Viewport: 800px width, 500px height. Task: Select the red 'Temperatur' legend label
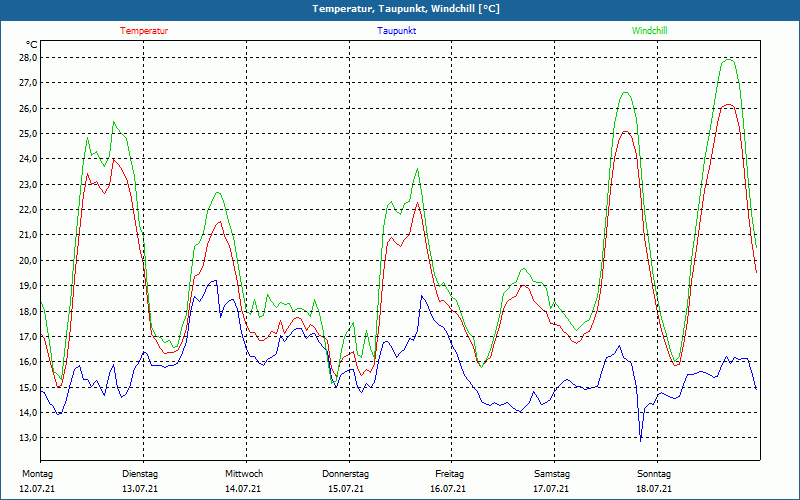tap(144, 31)
